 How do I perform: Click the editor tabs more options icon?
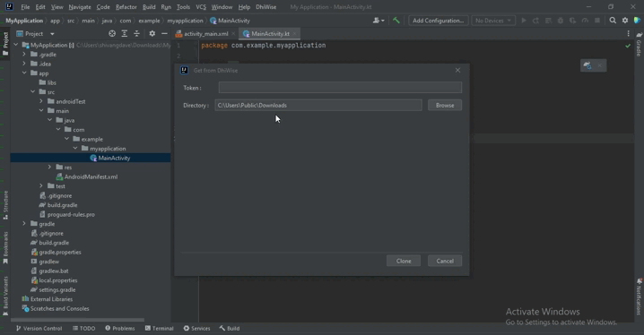point(628,34)
